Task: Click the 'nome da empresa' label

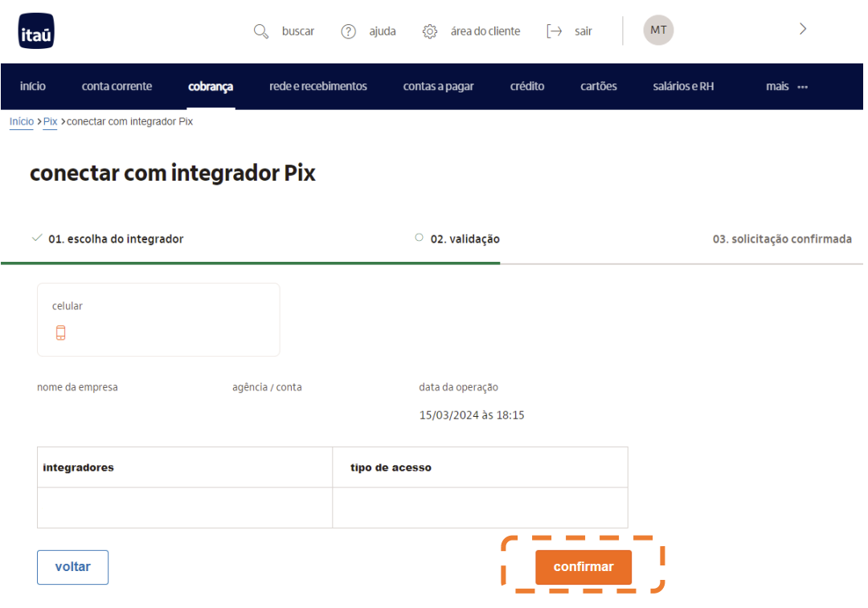Action: click(x=77, y=387)
